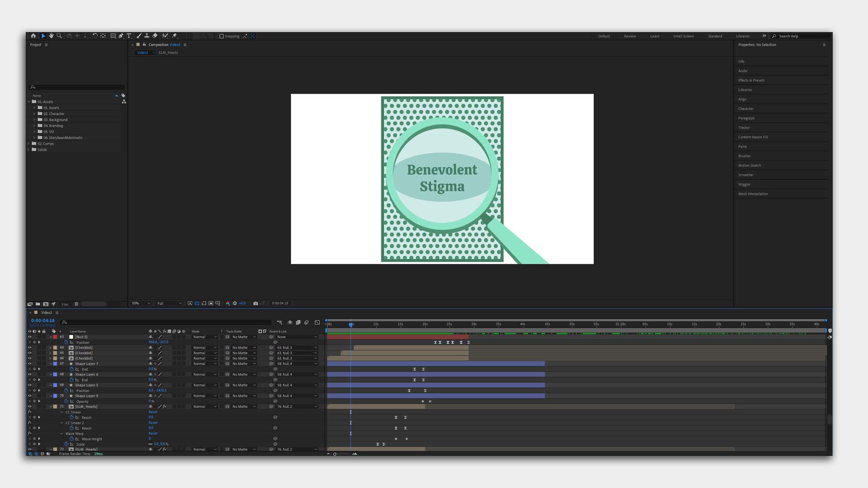Select the Puppet Pin tool
Image resolution: width=868 pixels, height=488 pixels.
[175, 36]
